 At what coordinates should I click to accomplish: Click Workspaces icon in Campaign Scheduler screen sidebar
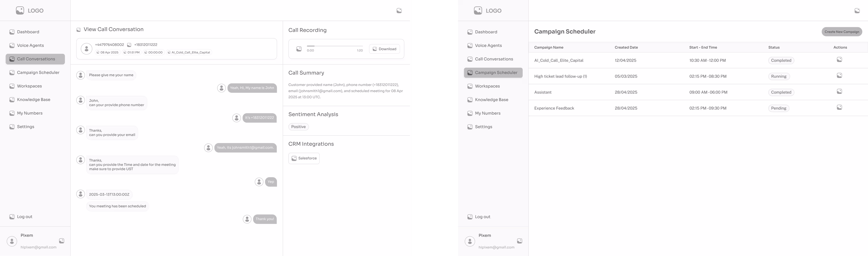(470, 86)
